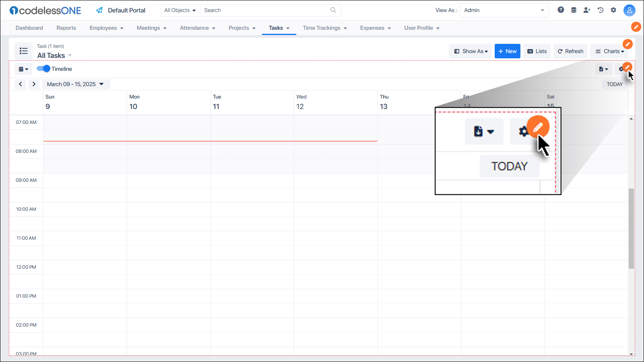Viewport: 644px width, 362px height.
Task: Go to the Dashboard tab
Action: (x=29, y=28)
